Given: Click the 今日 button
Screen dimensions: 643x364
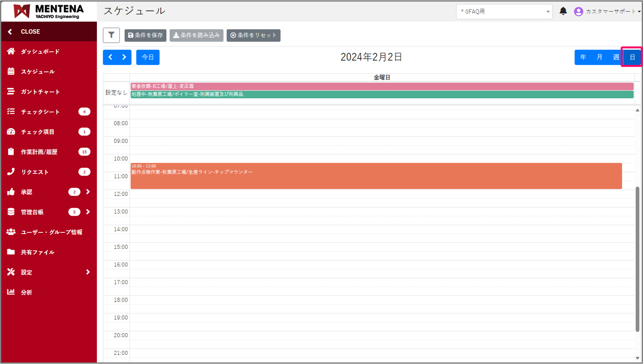Looking at the screenshot, I should (x=148, y=57).
